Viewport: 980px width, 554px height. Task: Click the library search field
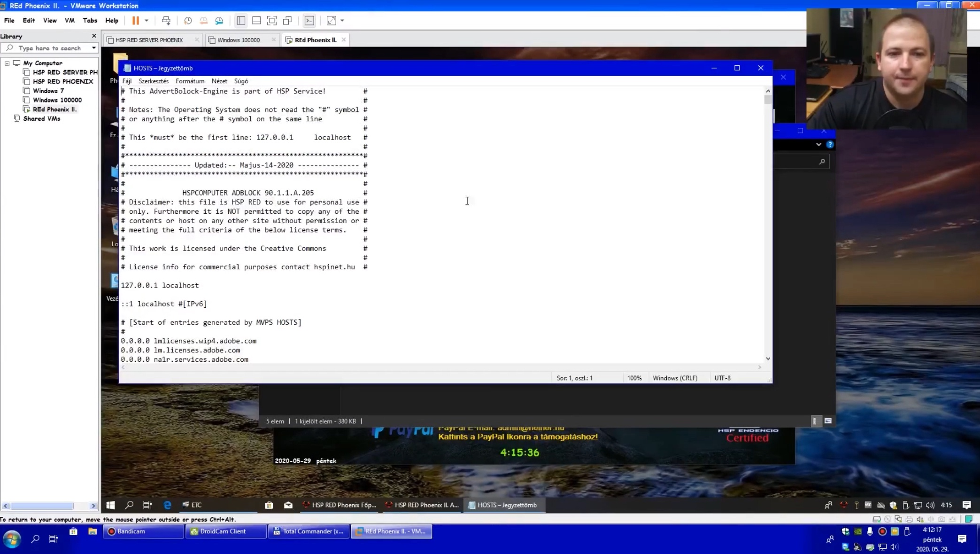[x=49, y=48]
